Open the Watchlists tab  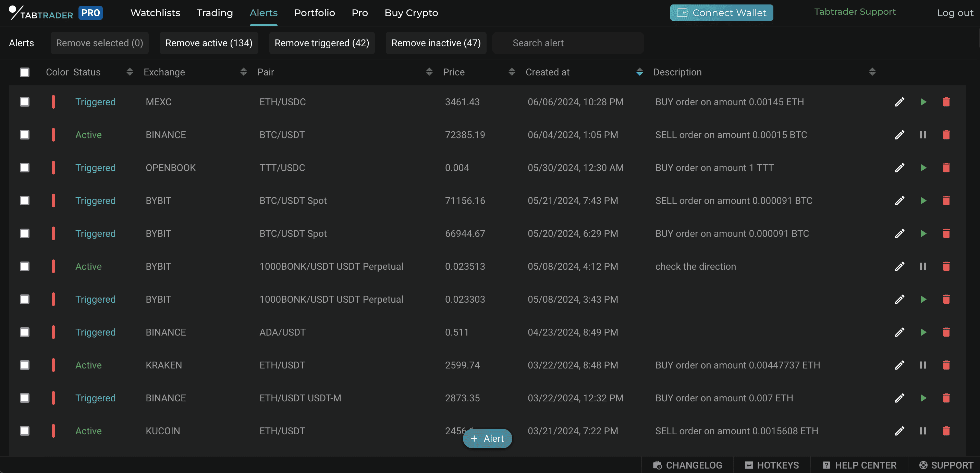pos(155,13)
